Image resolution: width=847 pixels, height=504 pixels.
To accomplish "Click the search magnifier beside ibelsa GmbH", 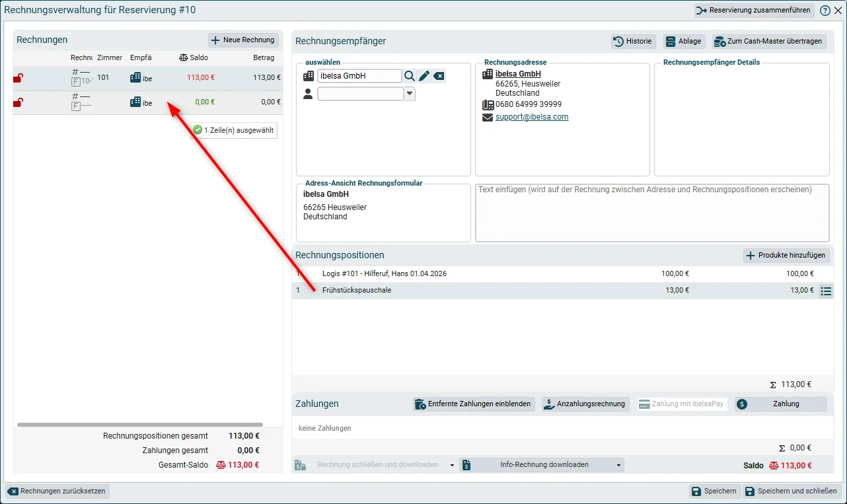I will (410, 76).
